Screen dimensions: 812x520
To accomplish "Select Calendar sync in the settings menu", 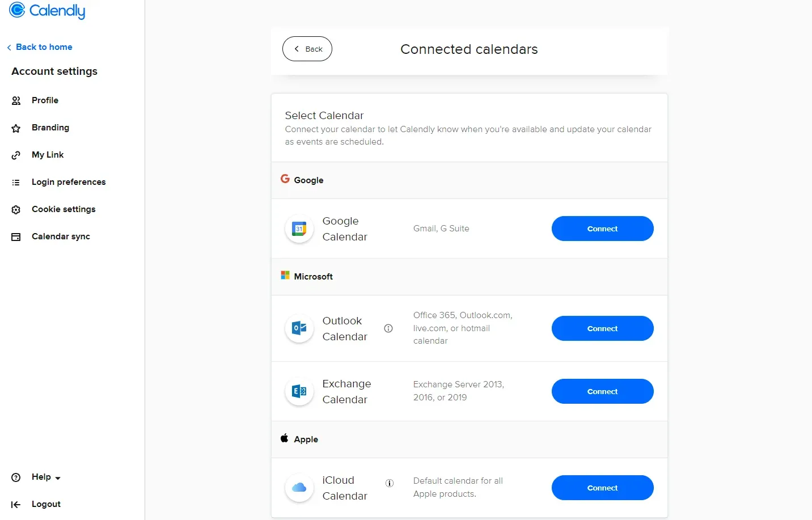I will [x=61, y=236].
